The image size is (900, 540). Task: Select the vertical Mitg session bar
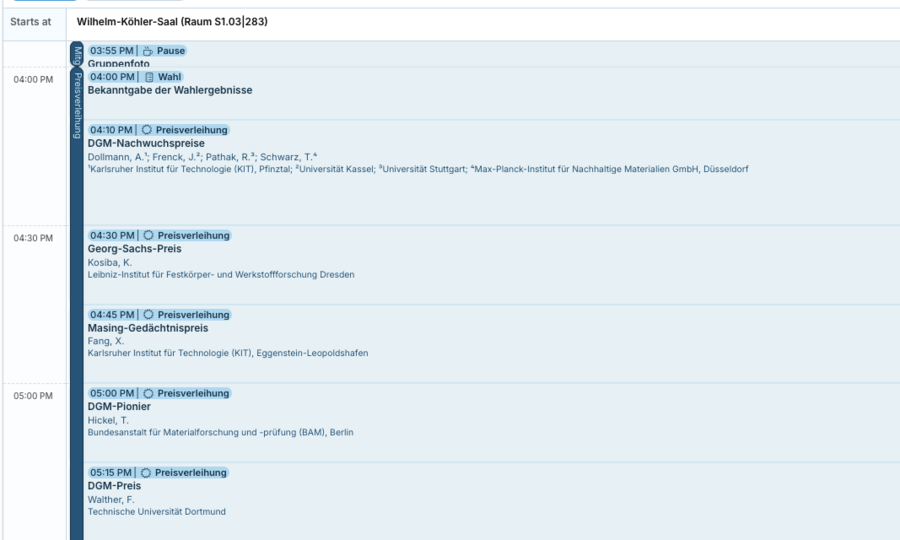tap(77, 55)
